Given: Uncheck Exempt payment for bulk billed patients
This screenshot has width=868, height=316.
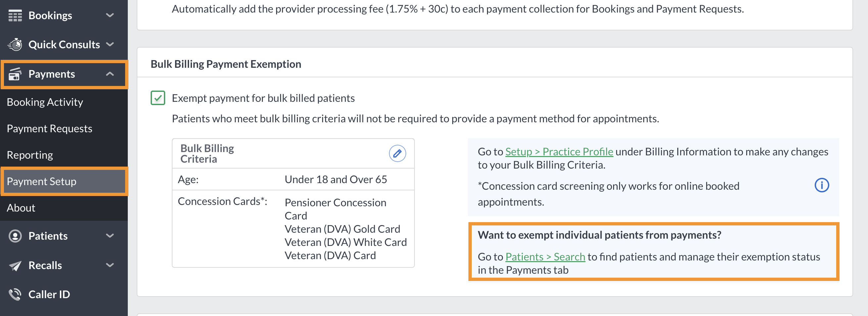Looking at the screenshot, I should tap(158, 98).
